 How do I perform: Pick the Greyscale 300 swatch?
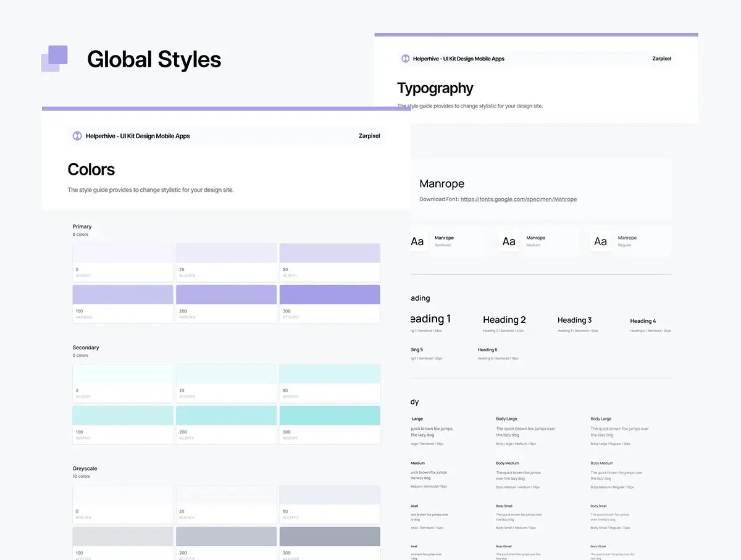click(x=329, y=537)
